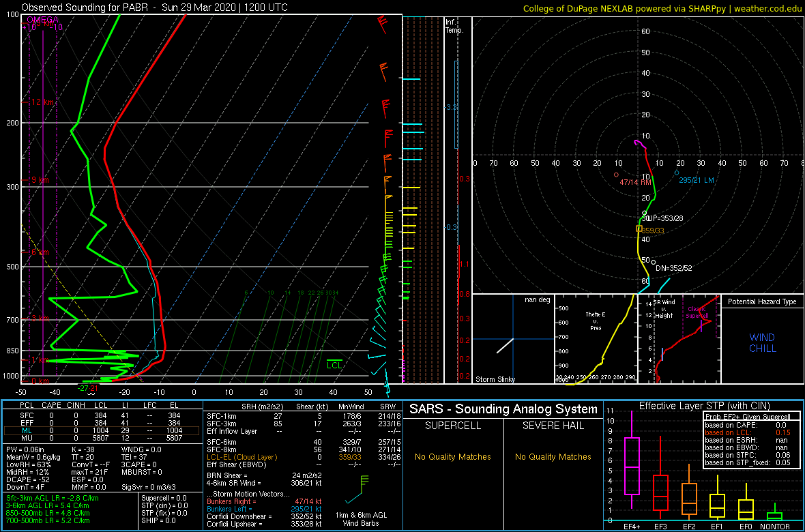Click the Potential Hazard Type heading
805x532 pixels.
tap(763, 301)
